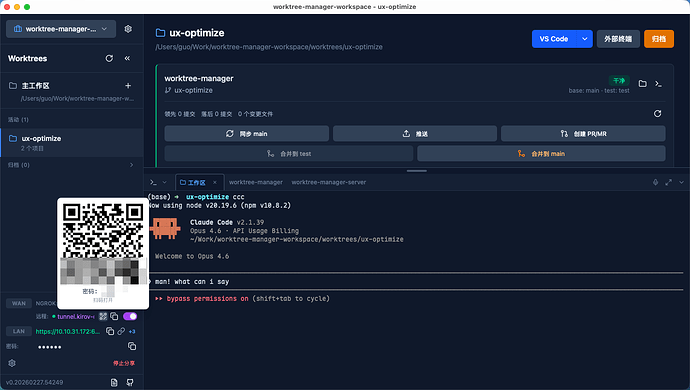The width and height of the screenshot is (690, 390).
Task: Click the 干净 clean status badge
Action: pos(619,81)
